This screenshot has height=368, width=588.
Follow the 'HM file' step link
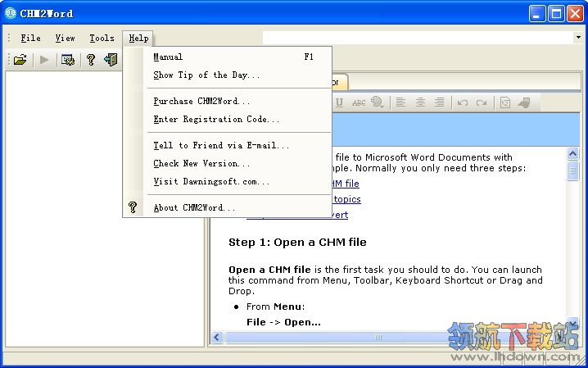[346, 184]
